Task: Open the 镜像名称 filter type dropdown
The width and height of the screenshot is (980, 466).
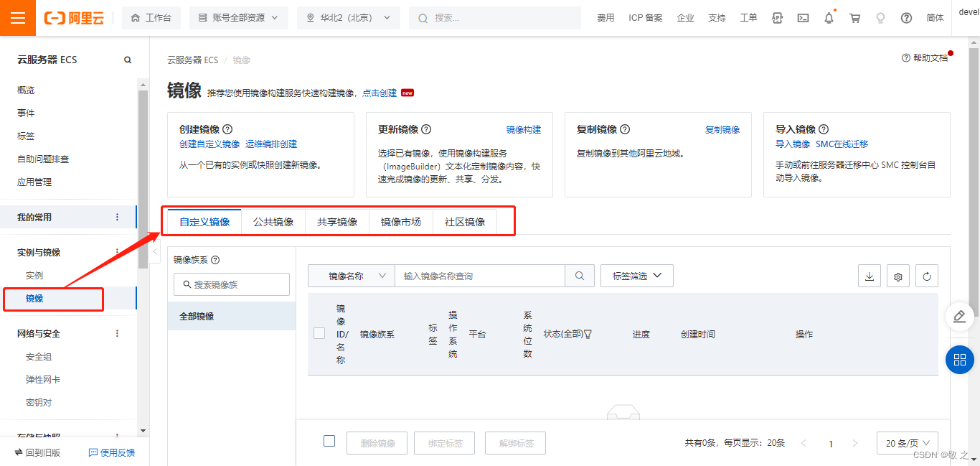Action: [x=352, y=276]
